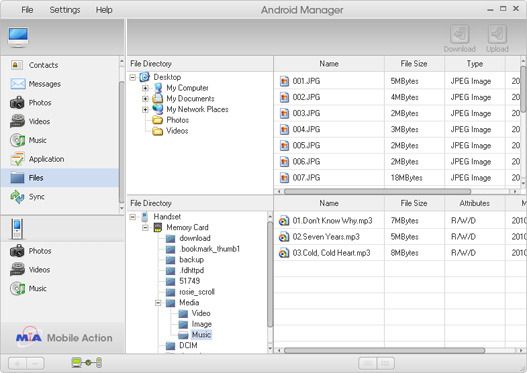
Task: Click the computer monitor icon
Action: [x=18, y=37]
